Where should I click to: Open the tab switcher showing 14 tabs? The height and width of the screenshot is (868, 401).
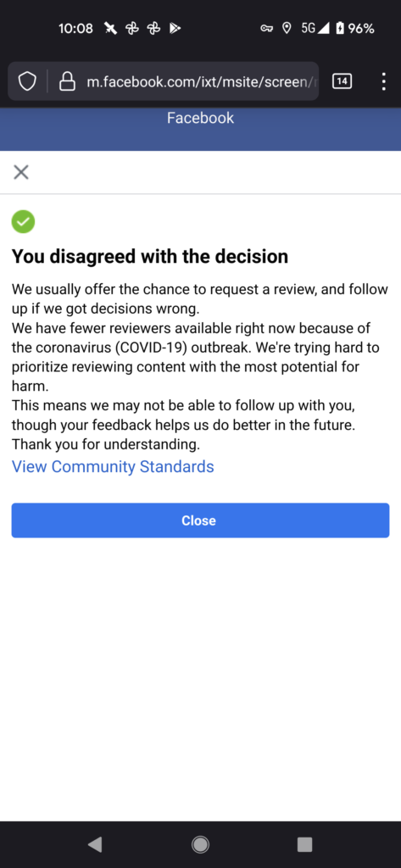coord(342,82)
